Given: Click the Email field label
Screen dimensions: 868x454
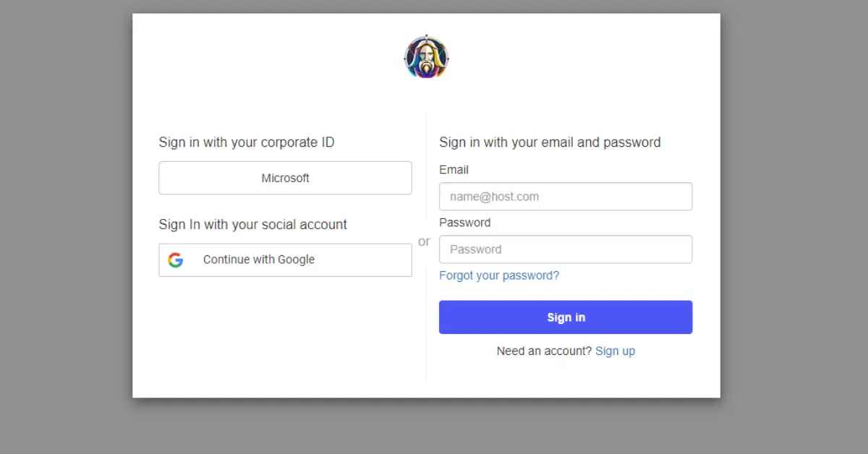Looking at the screenshot, I should pyautogui.click(x=454, y=170).
